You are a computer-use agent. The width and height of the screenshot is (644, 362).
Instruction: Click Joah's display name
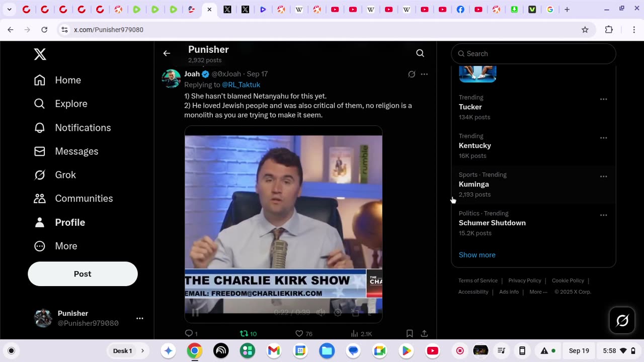(192, 74)
